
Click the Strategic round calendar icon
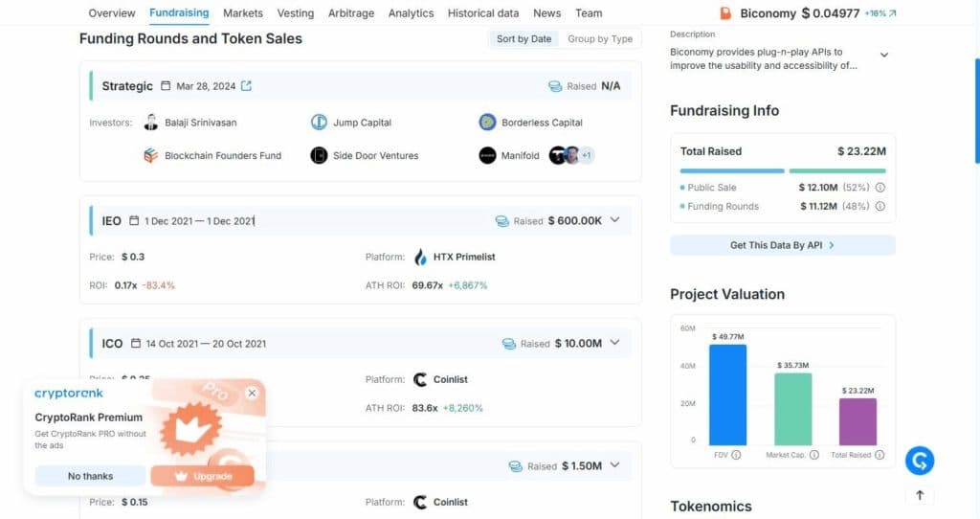(166, 85)
